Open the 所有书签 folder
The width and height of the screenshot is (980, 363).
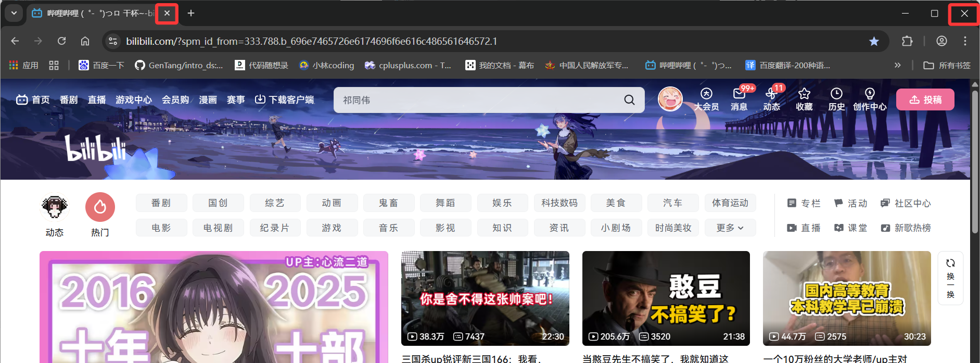(947, 65)
